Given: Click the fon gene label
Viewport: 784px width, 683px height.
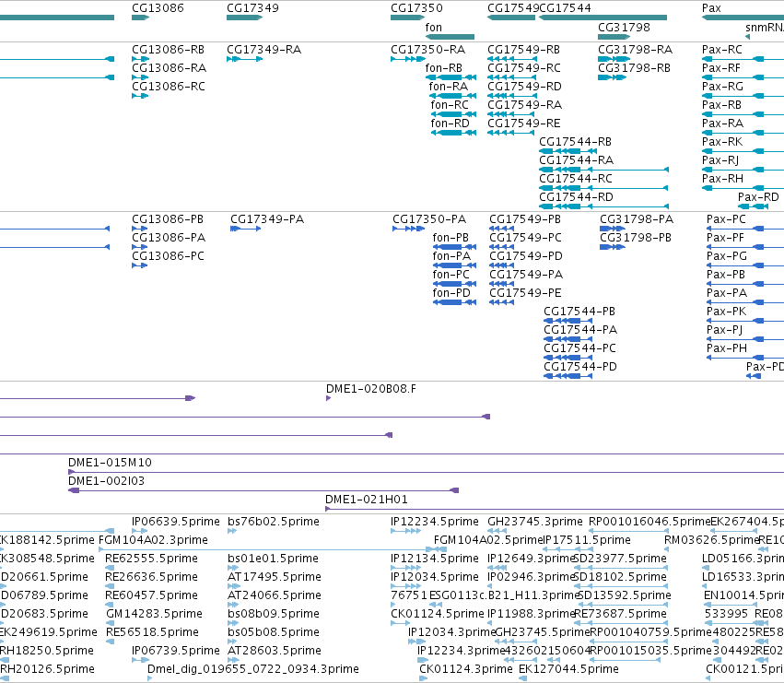Looking at the screenshot, I should coord(434,28).
